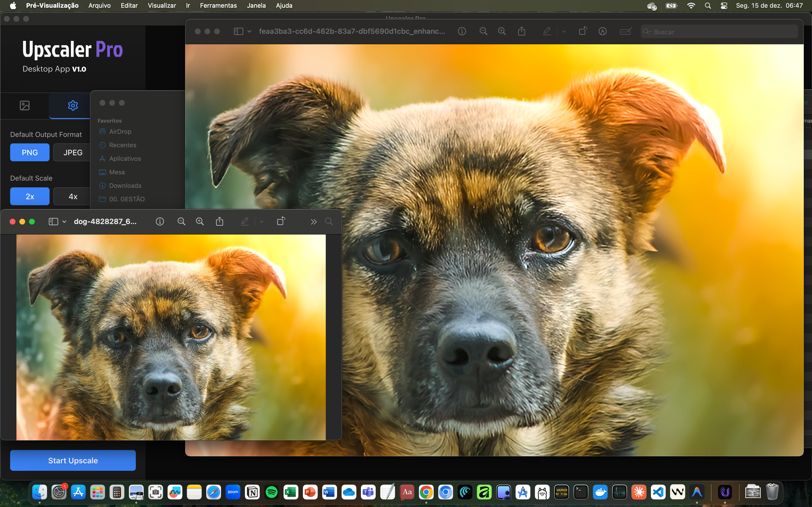Viewport: 812px width, 507px height.
Task: Select JPEG as default output format
Action: coord(72,152)
